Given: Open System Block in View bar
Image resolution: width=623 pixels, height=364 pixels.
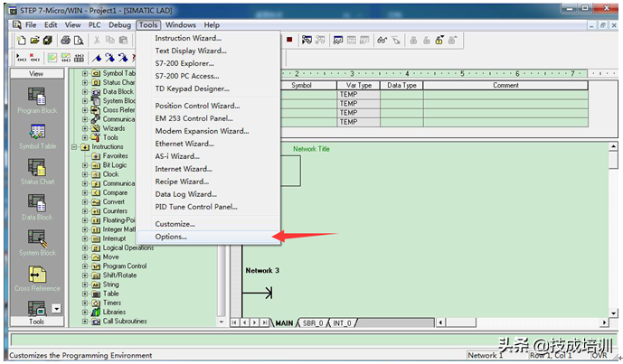Looking at the screenshot, I should (37, 243).
